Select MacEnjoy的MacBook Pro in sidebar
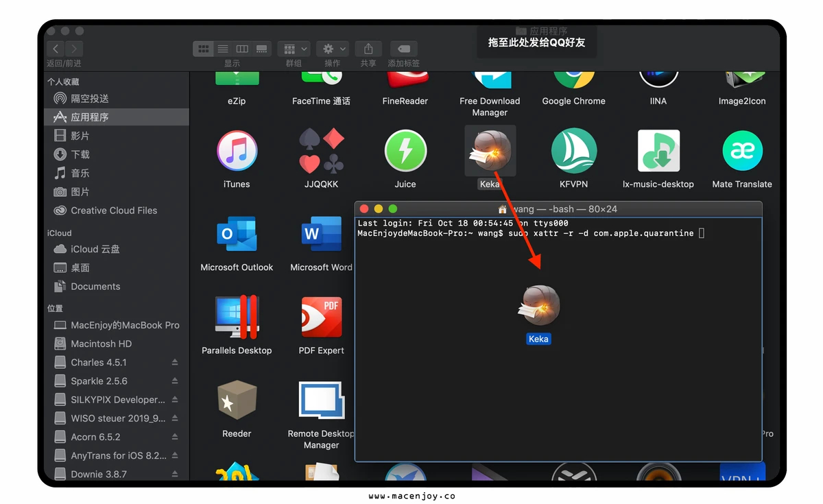The width and height of the screenshot is (823, 504). 117,325
